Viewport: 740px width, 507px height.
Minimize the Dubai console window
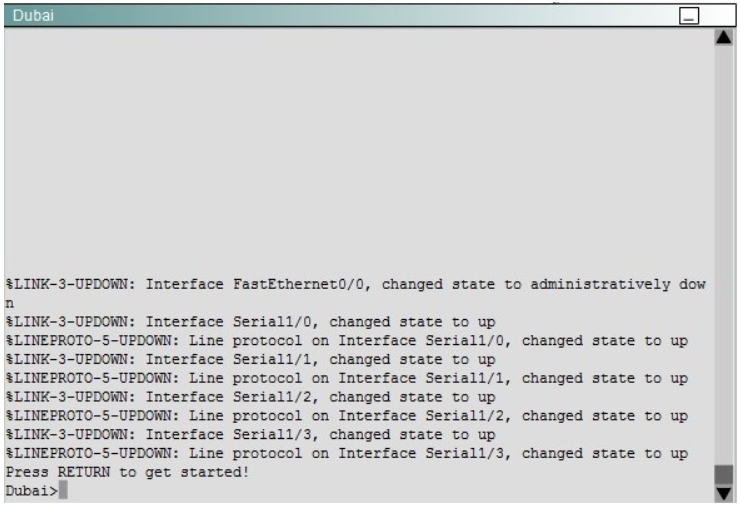pyautogui.click(x=689, y=16)
